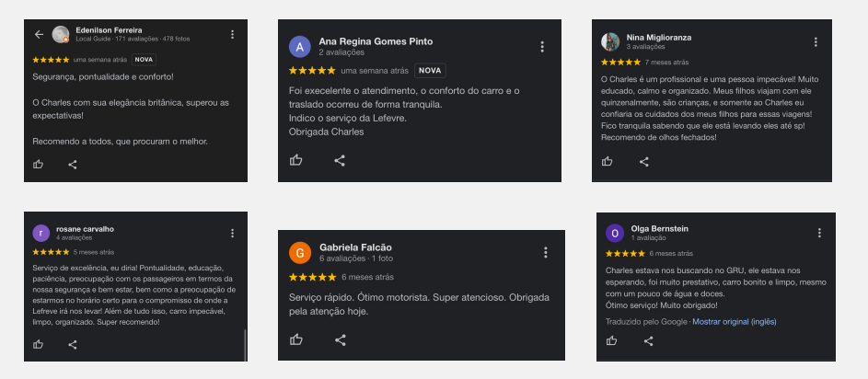Go back using arrow in Edenilson's review
This screenshot has height=379, width=868.
tap(39, 35)
